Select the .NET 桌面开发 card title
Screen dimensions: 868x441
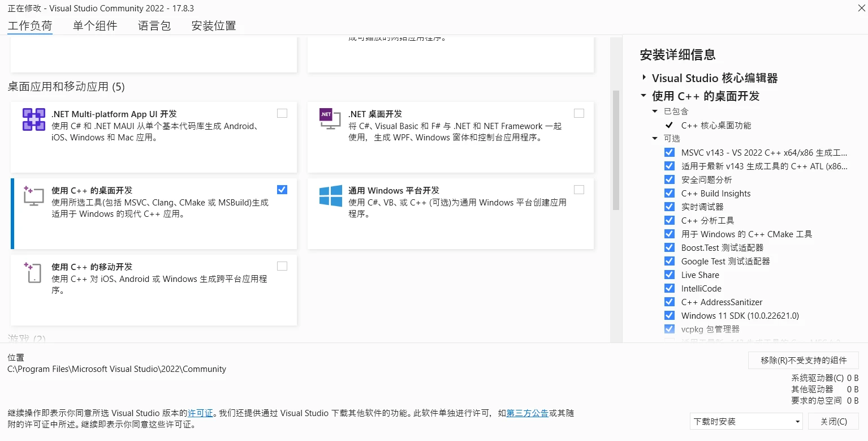coord(375,114)
